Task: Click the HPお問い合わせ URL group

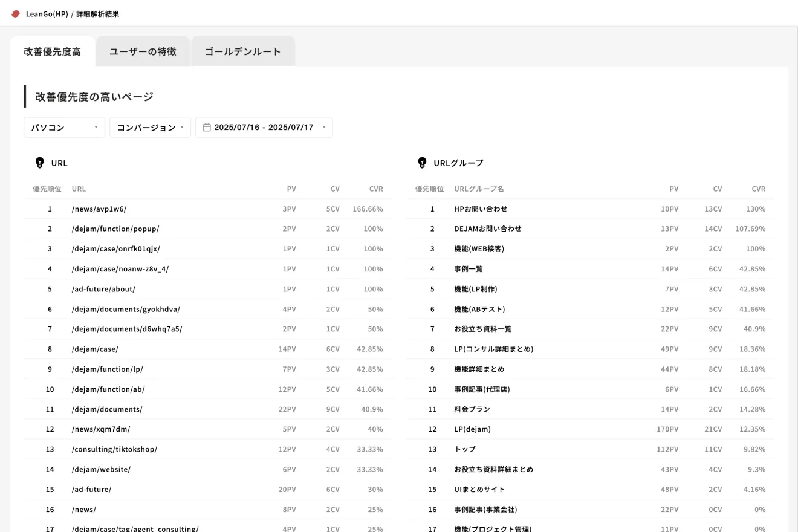Action: (x=481, y=209)
